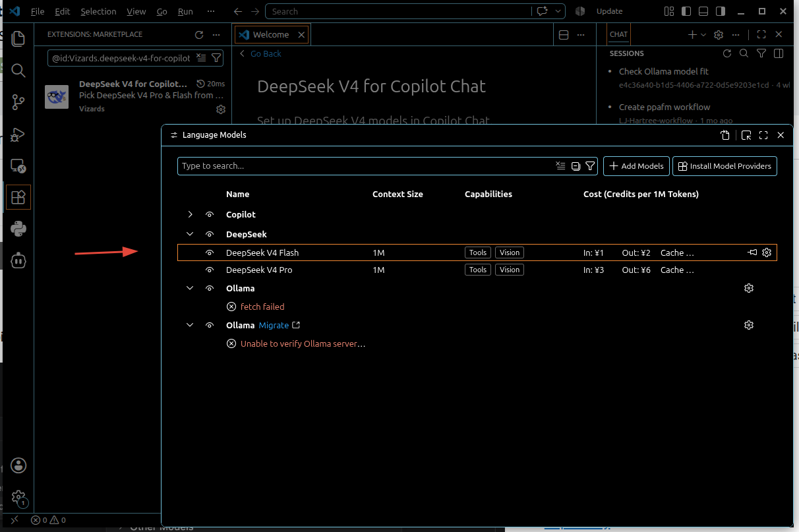Open Extensions Marketplace more actions
The width and height of the screenshot is (799, 532).
tap(218, 35)
